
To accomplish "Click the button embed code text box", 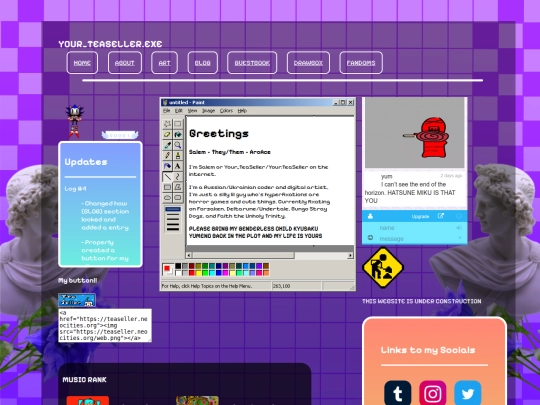I will point(105,325).
